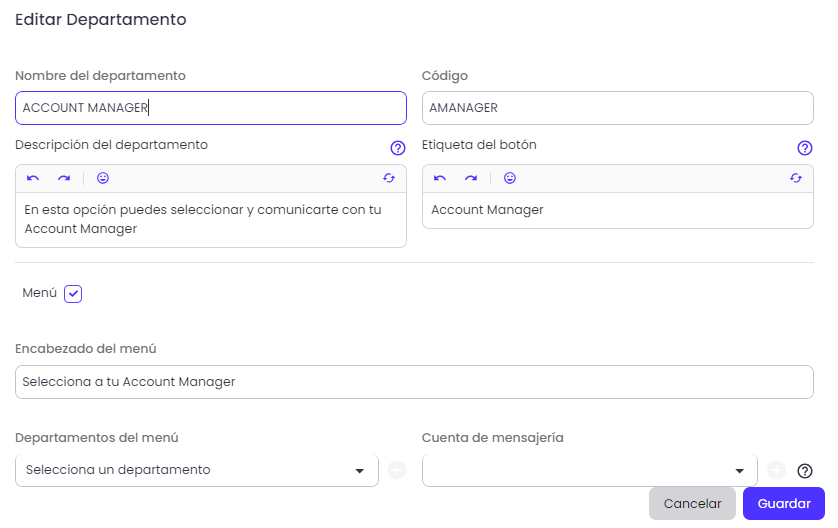Click the Cancelar button

[x=692, y=503]
